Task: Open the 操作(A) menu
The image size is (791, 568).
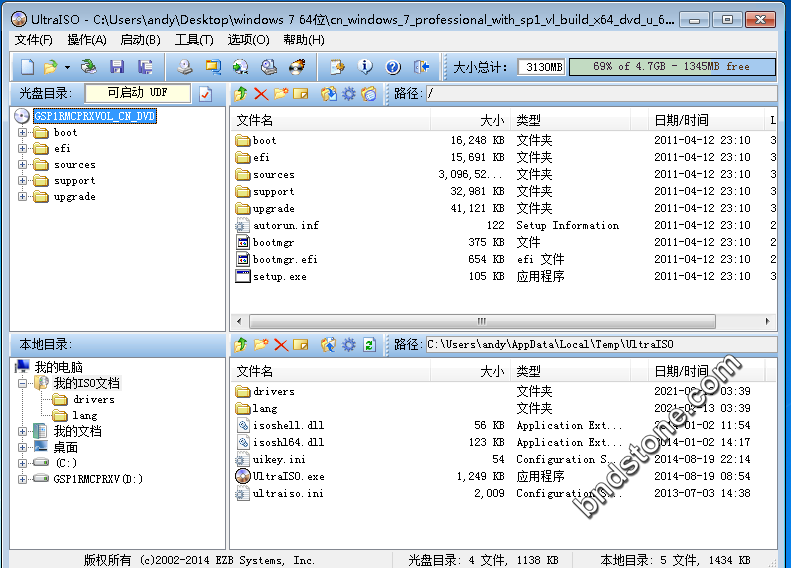Action: click(x=87, y=40)
